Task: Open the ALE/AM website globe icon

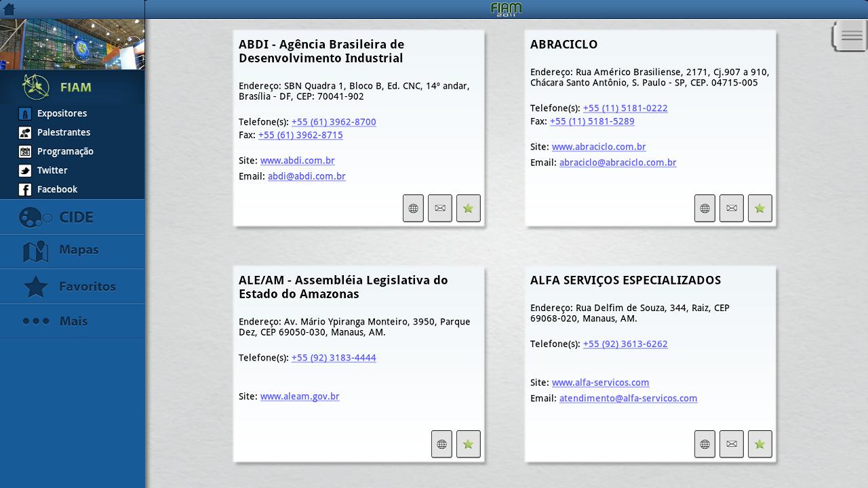Action: coord(441,444)
